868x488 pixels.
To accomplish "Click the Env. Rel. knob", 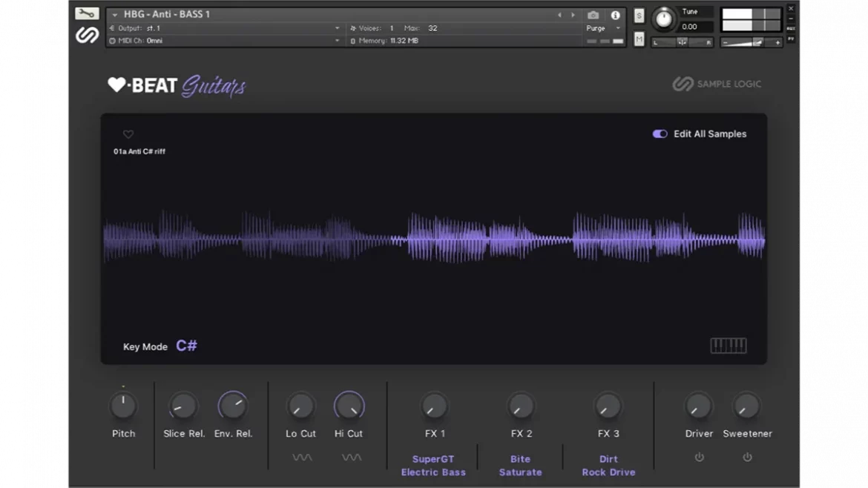I will (232, 406).
